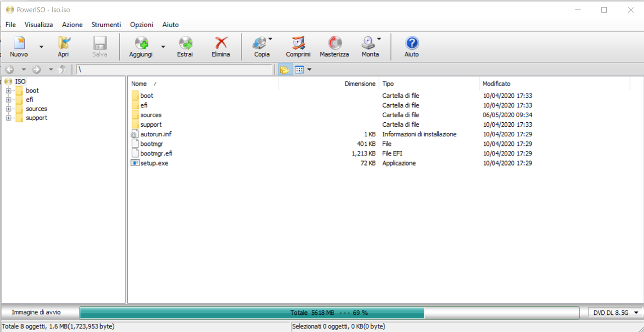Viewport: 644px width, 332px height.
Task: Open the view mode dropdown arrow
Action: (x=309, y=69)
